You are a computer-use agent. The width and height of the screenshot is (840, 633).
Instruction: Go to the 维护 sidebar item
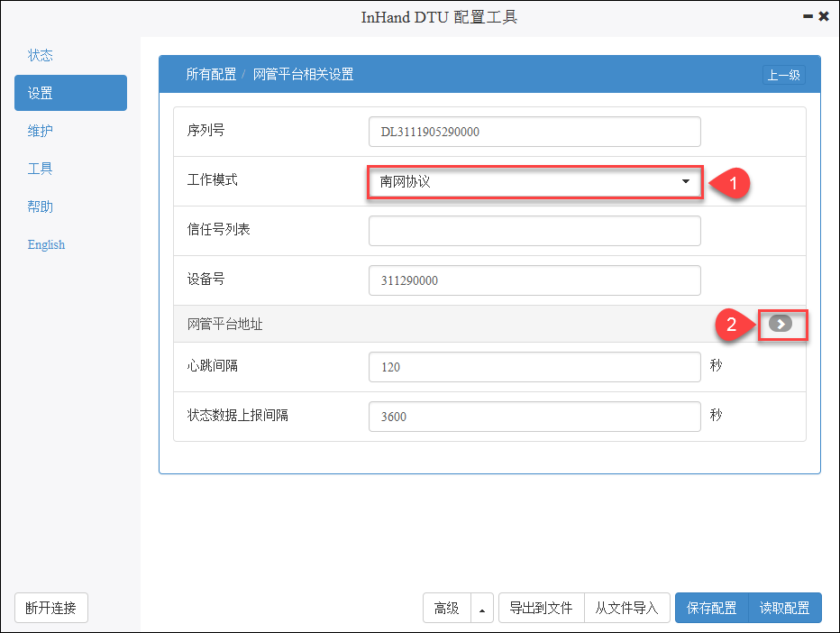point(41,131)
